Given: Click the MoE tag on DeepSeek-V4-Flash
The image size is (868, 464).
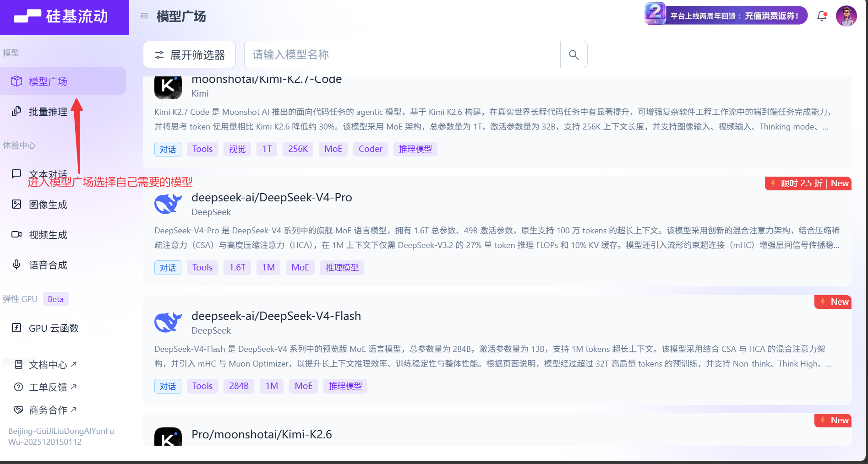Looking at the screenshot, I should point(304,386).
